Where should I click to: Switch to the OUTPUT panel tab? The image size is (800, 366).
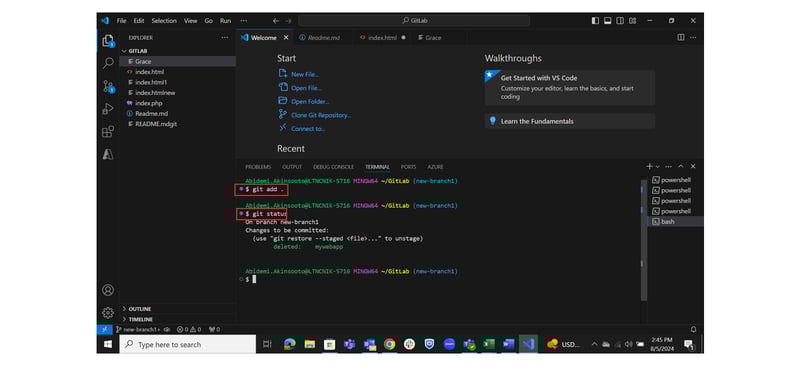pos(292,167)
